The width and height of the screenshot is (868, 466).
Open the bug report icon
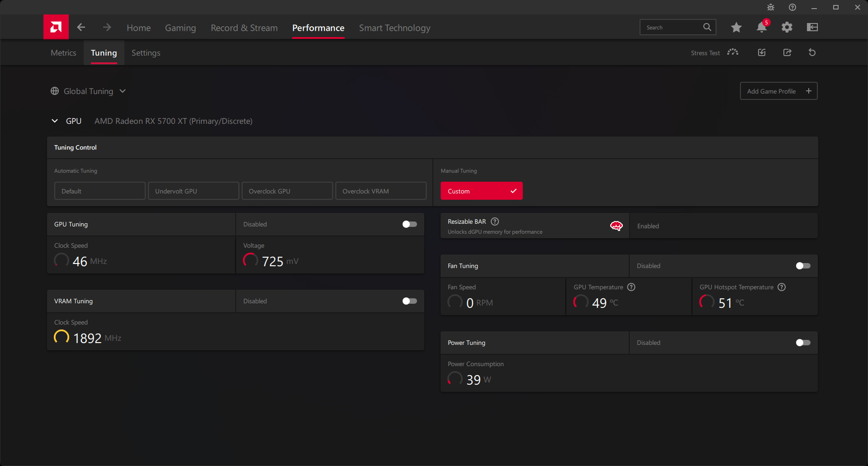(771, 7)
